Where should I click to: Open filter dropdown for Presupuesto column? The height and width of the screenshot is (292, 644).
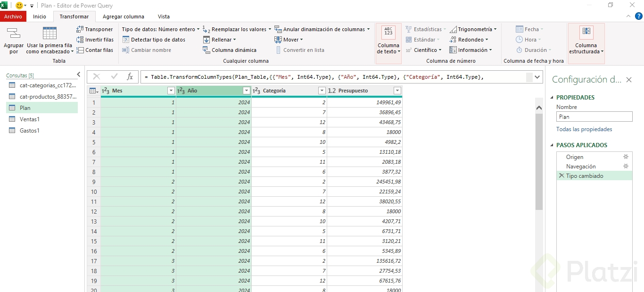pos(397,91)
